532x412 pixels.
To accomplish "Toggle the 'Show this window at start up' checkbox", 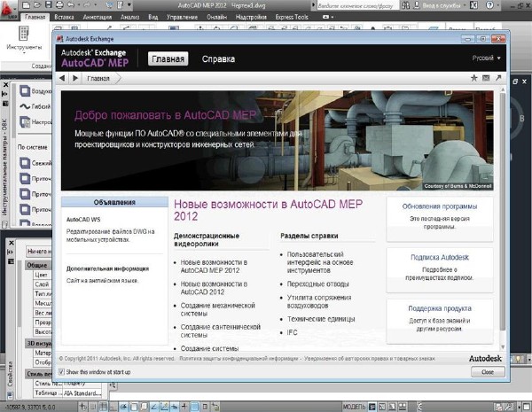I will click(61, 372).
